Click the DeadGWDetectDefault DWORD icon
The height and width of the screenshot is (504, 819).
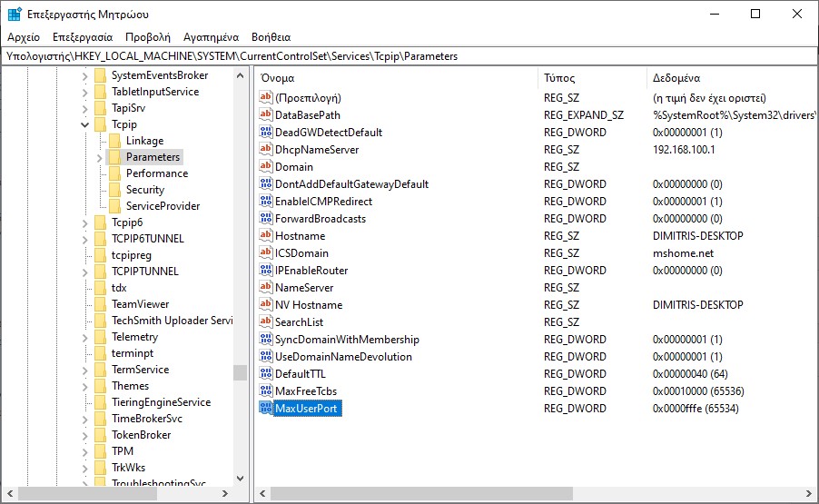(x=266, y=132)
